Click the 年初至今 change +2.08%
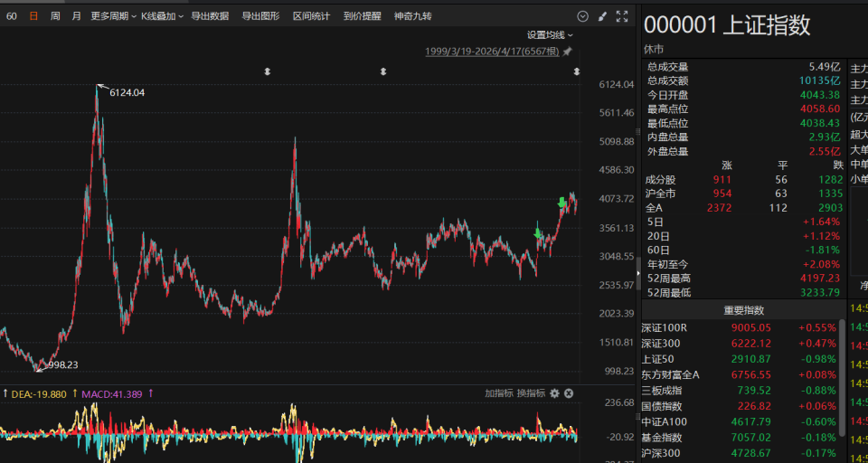 [822, 264]
